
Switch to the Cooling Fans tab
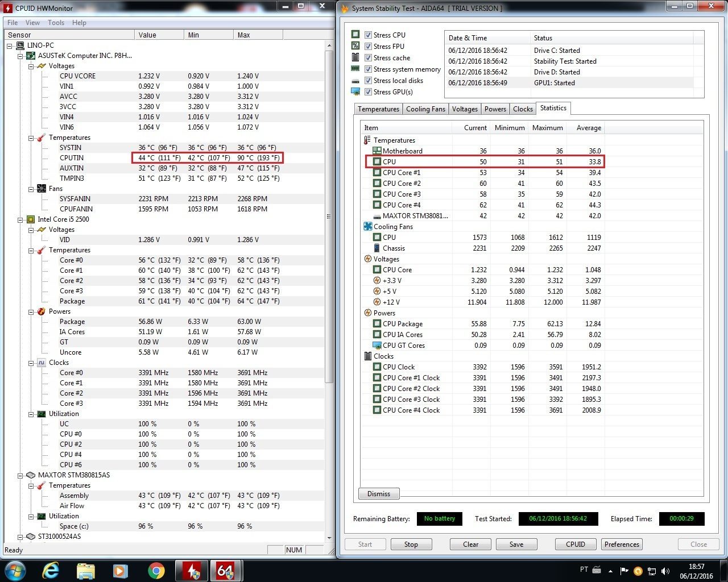(425, 109)
